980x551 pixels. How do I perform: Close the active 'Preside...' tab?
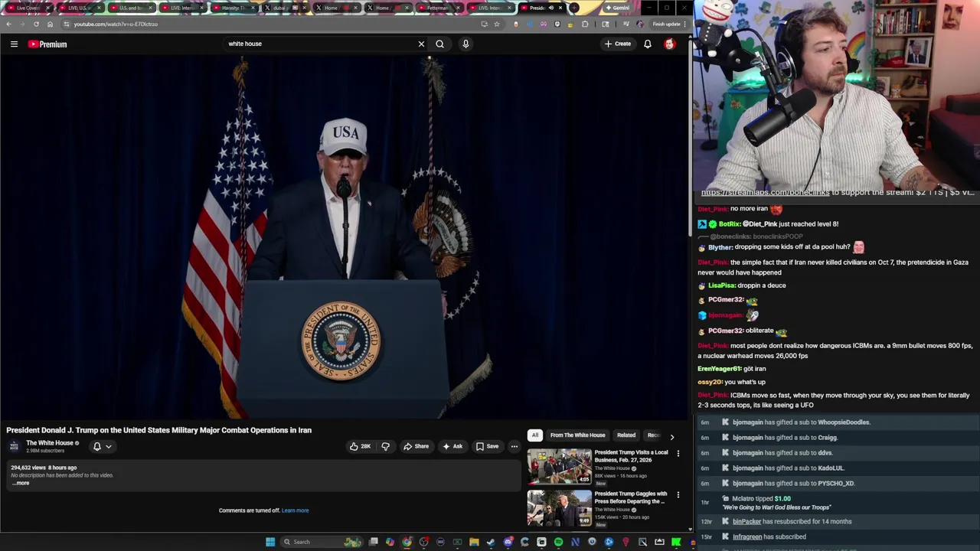tap(560, 8)
